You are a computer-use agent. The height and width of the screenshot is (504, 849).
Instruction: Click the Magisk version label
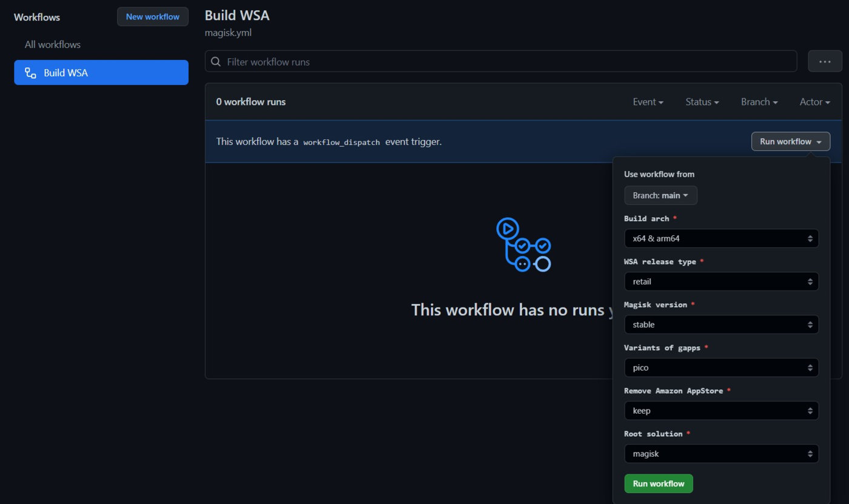[656, 304]
